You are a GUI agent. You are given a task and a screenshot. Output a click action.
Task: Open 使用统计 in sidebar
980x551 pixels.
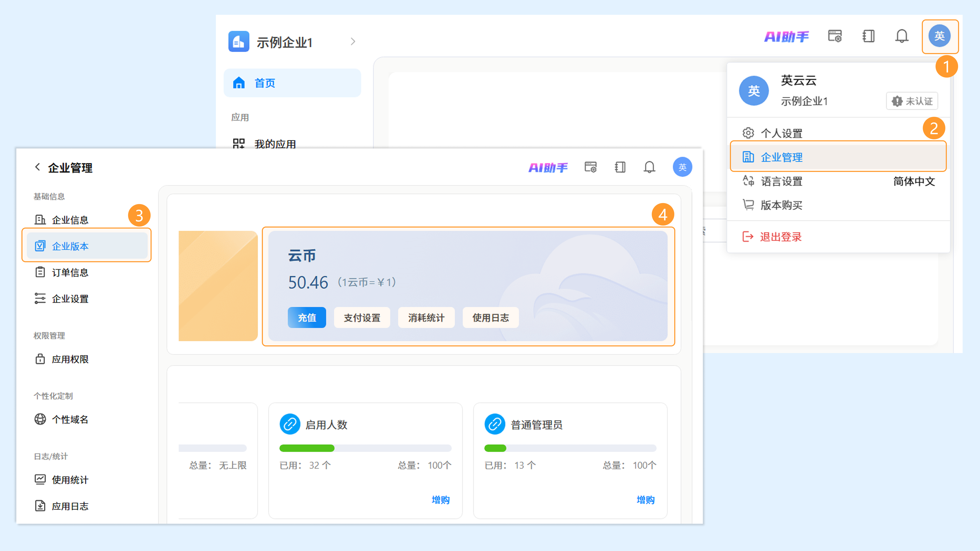tap(87, 480)
